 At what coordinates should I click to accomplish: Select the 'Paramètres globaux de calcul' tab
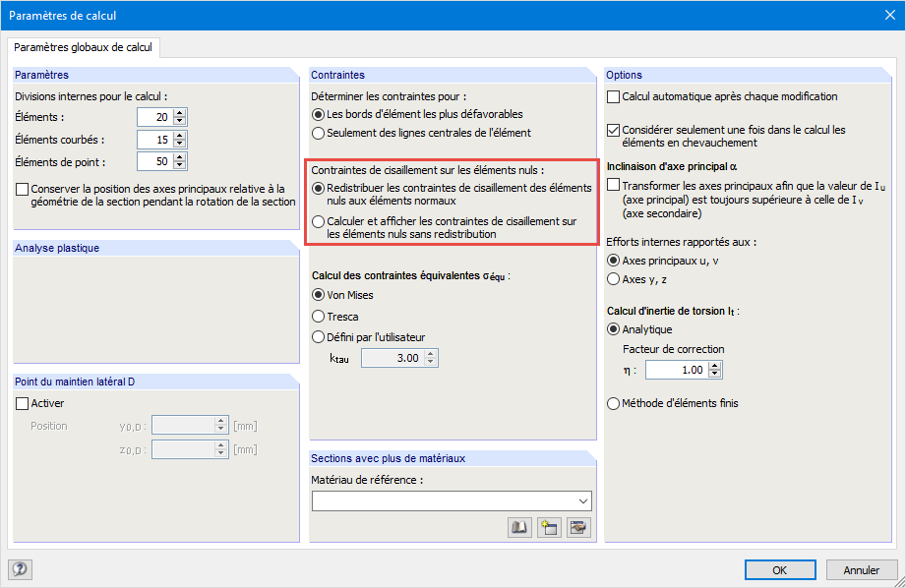[x=84, y=46]
